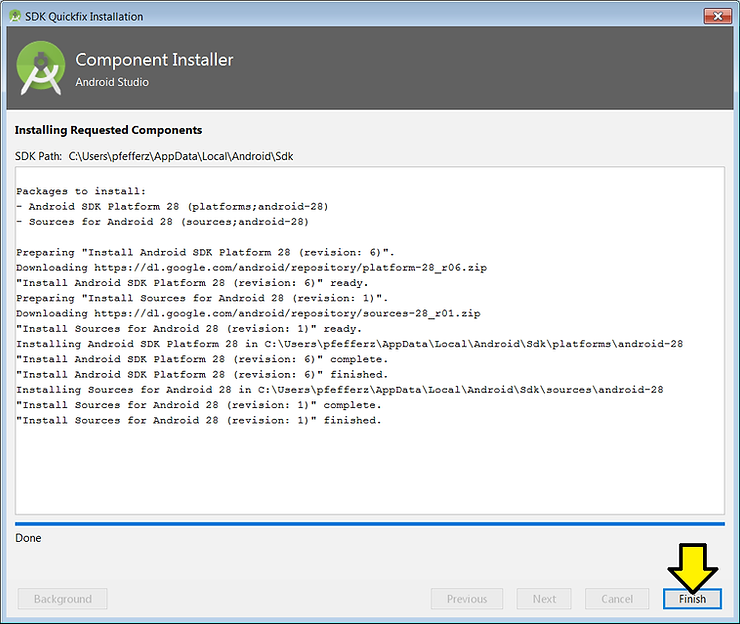740x624 pixels.
Task: Click the sources-28_r01.zip download line
Action: coord(248,313)
